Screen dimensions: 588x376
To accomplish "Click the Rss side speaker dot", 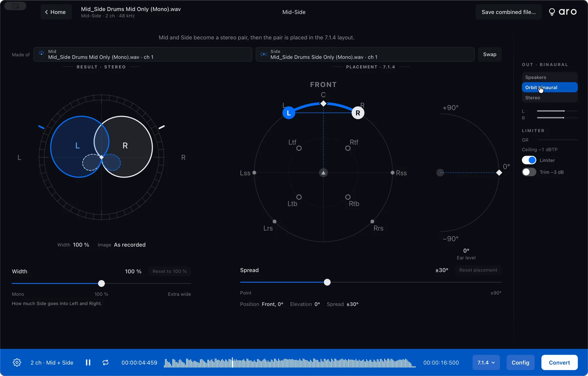I will pyautogui.click(x=393, y=173).
